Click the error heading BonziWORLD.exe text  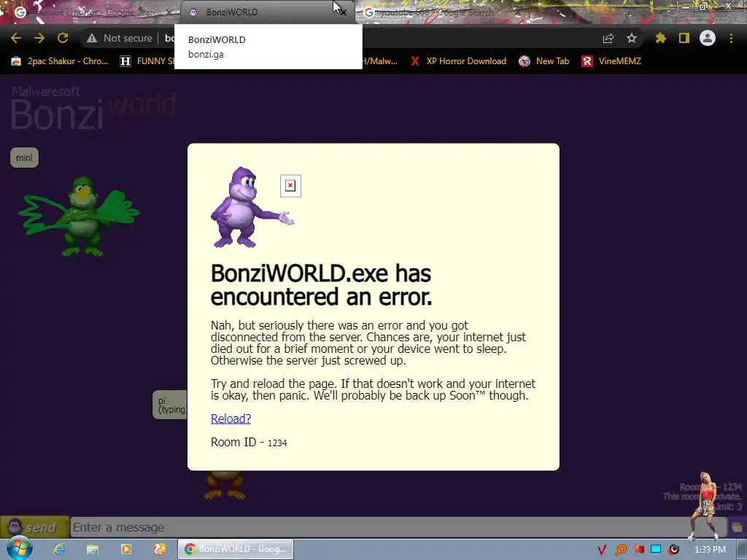(x=321, y=285)
